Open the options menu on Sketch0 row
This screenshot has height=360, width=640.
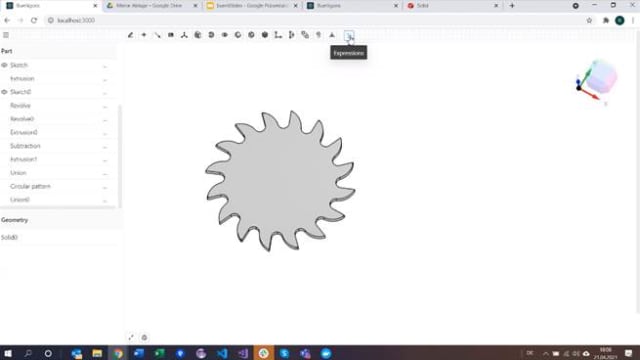[105, 93]
